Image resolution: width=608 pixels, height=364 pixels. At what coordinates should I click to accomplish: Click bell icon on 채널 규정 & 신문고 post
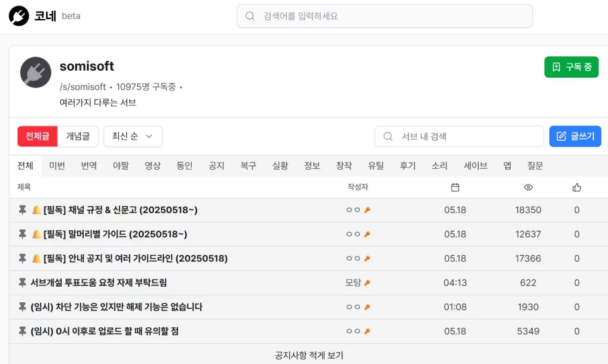[x=36, y=210]
